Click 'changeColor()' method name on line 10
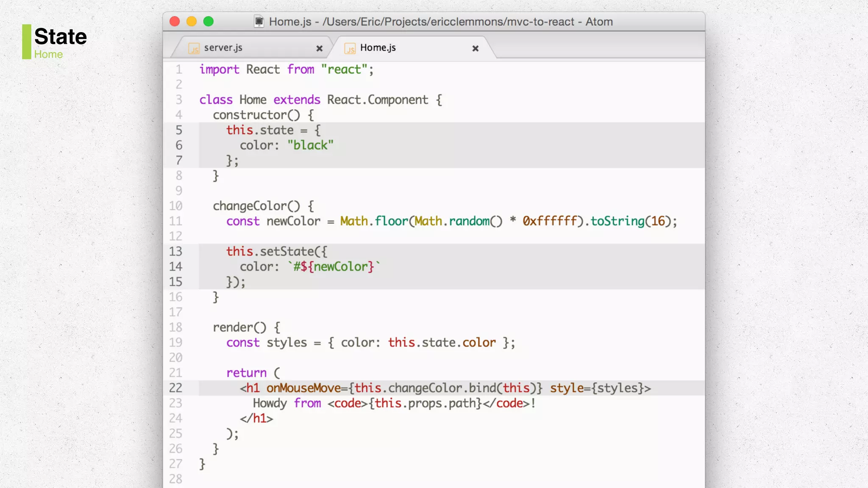Viewport: 868px width, 488px height. tap(256, 206)
